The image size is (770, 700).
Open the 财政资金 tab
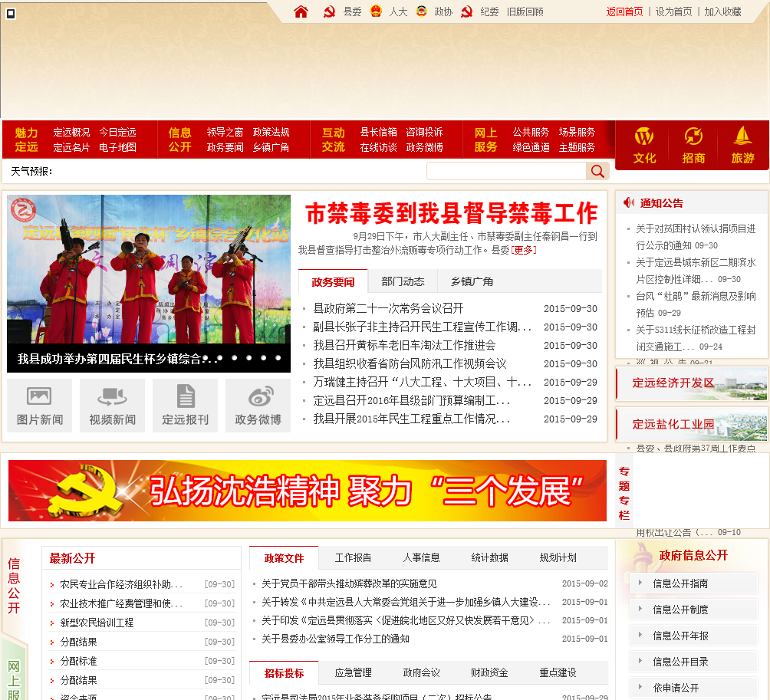click(489, 672)
